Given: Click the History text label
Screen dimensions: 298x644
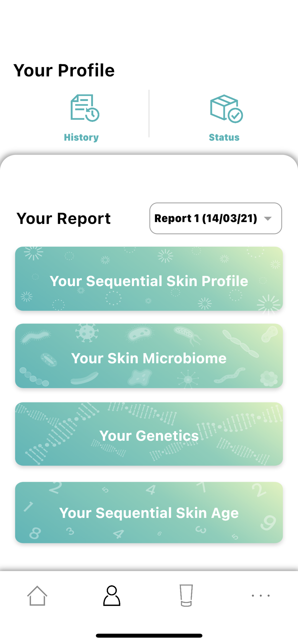Looking at the screenshot, I should 81,137.
